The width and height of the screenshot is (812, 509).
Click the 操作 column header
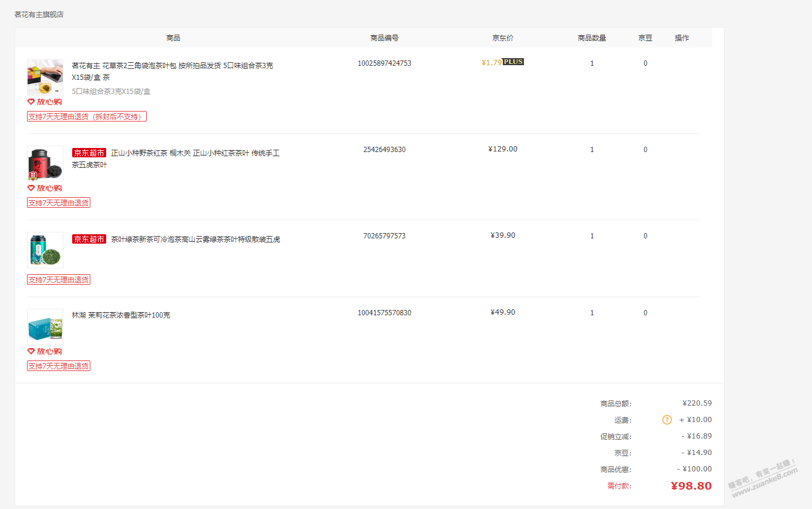click(x=682, y=38)
